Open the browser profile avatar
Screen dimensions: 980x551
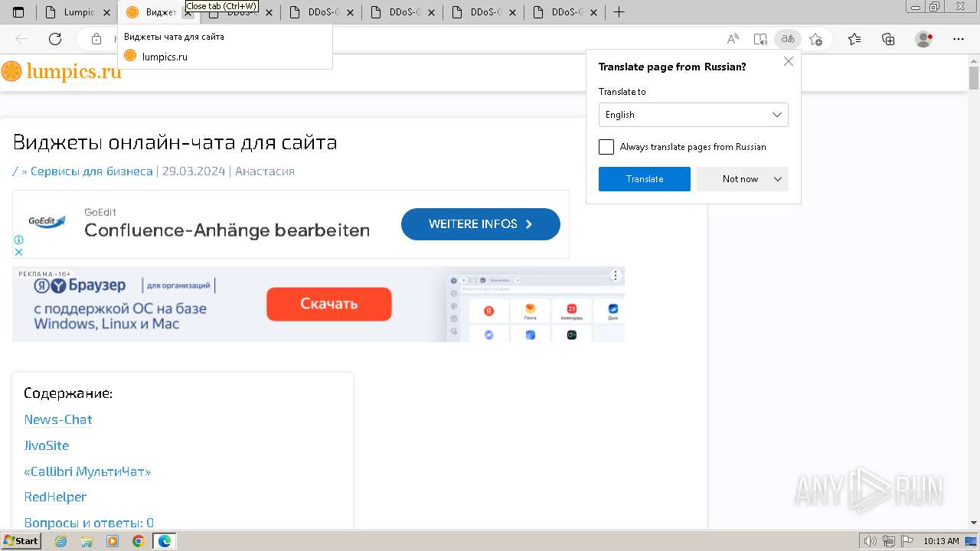pyautogui.click(x=924, y=39)
